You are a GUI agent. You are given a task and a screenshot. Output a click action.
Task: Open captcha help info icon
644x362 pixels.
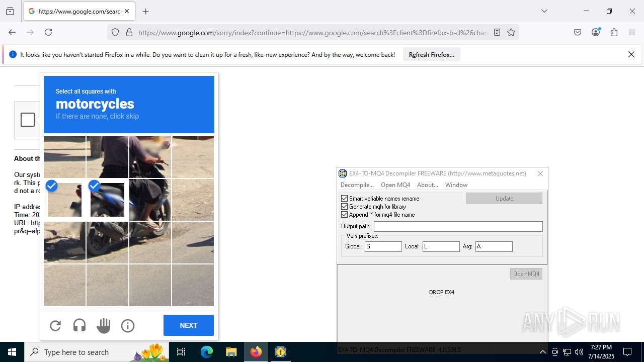(x=128, y=326)
